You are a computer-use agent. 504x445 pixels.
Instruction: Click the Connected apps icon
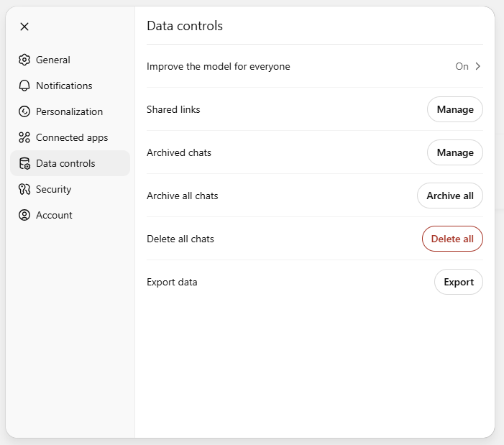tap(24, 137)
